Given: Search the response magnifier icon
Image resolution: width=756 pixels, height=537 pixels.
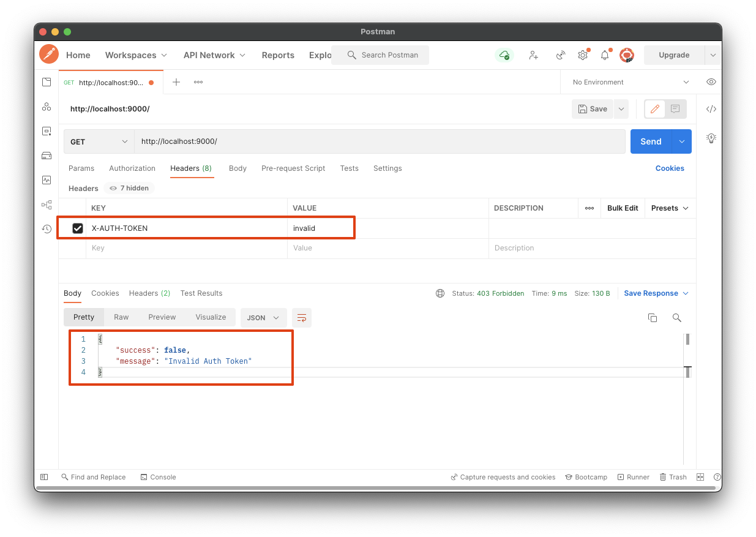Looking at the screenshot, I should coord(676,318).
